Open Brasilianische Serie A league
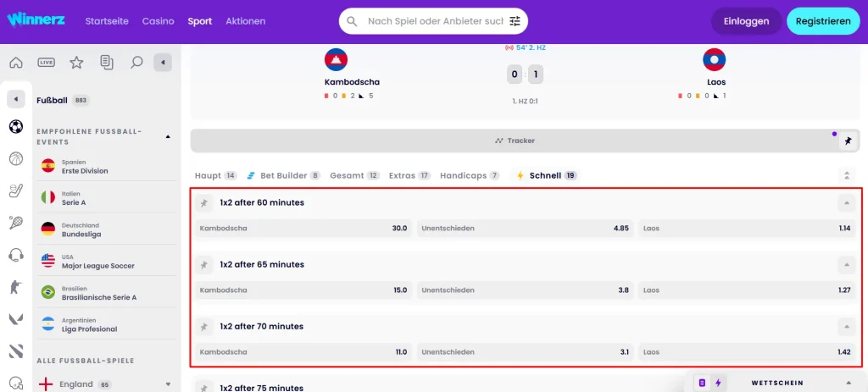Viewport: 868px width, 392px height. [x=106, y=292]
